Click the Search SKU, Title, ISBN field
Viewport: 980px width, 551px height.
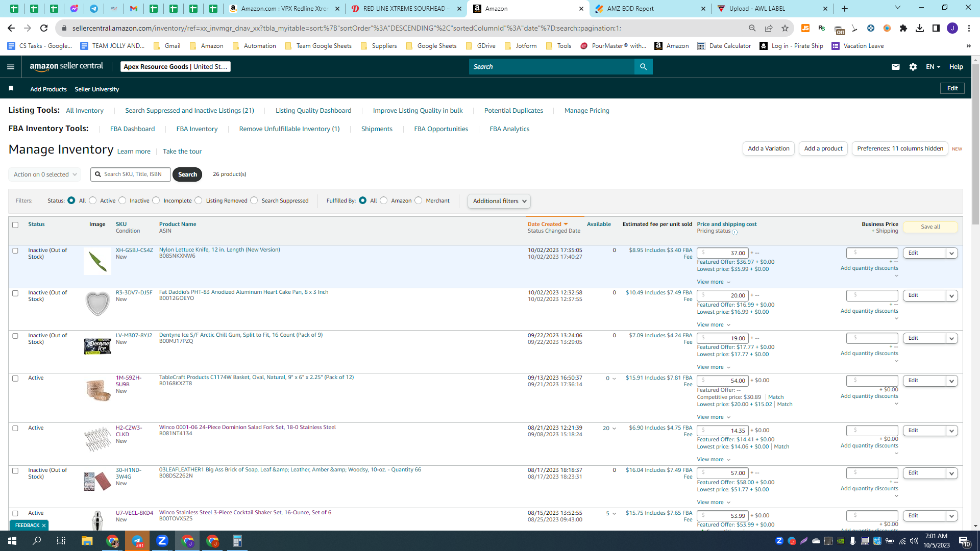[131, 174]
